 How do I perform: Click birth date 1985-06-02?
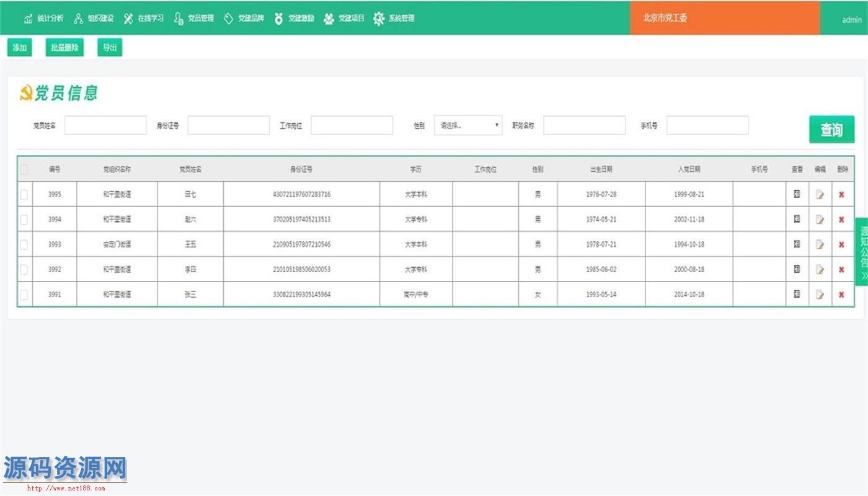point(601,270)
